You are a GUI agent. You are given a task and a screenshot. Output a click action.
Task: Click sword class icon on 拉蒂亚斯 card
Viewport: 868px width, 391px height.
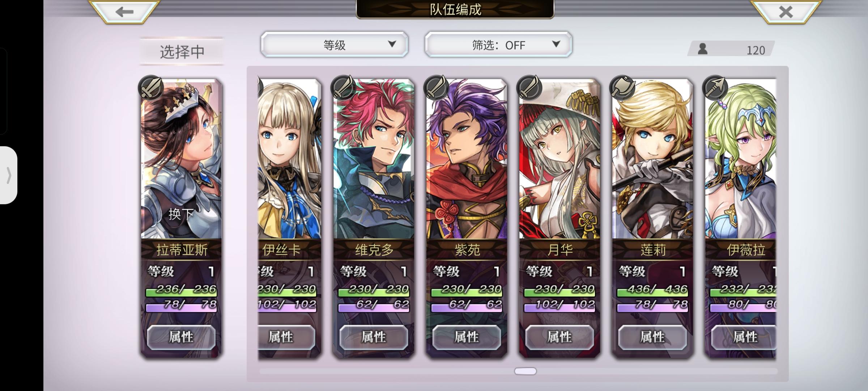151,88
